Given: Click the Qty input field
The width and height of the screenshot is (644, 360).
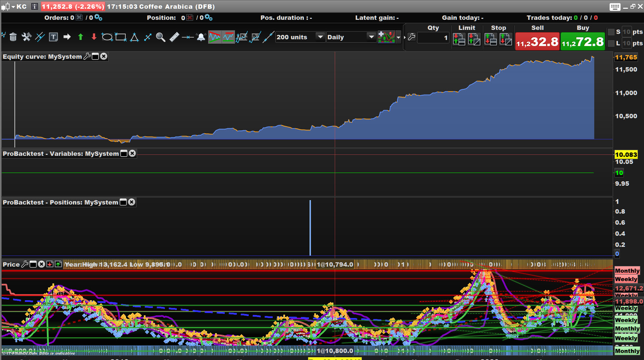Looking at the screenshot, I should click(x=433, y=38).
